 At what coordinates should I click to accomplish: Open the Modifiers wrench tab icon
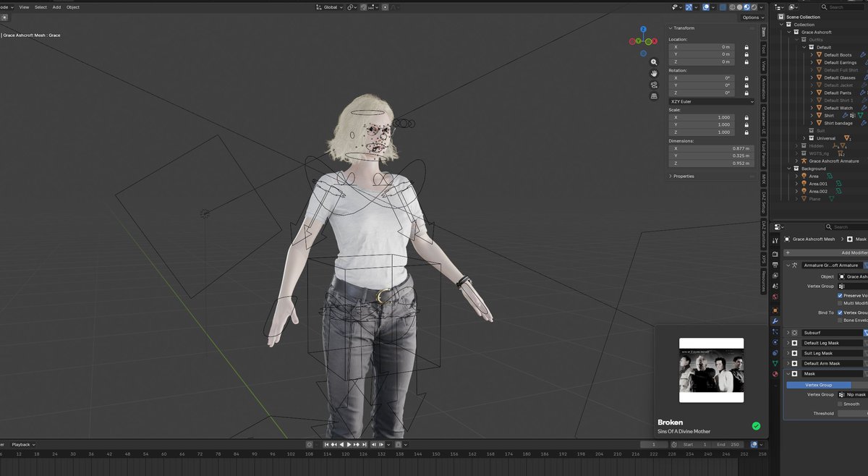(x=775, y=321)
